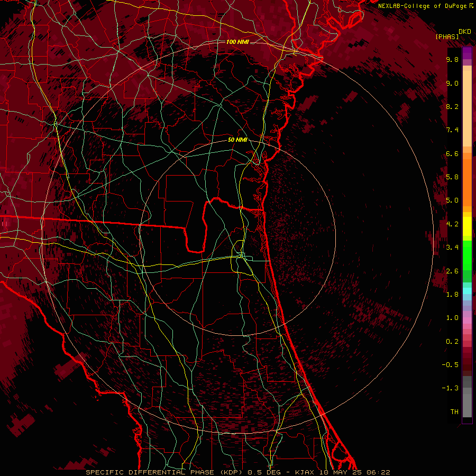Click the -1.3 scale value label
The height and width of the screenshot is (476, 476).
coord(450,388)
